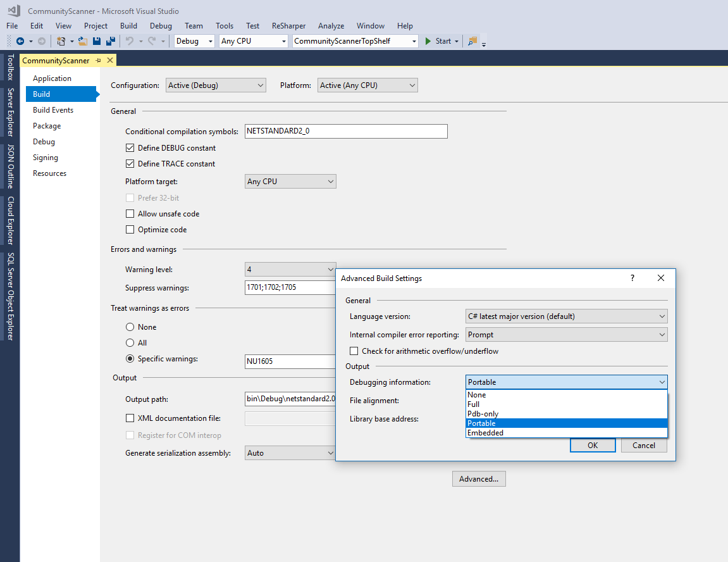The width and height of the screenshot is (728, 562).
Task: Close the Advanced Build Settings dialog
Action: pyautogui.click(x=661, y=278)
